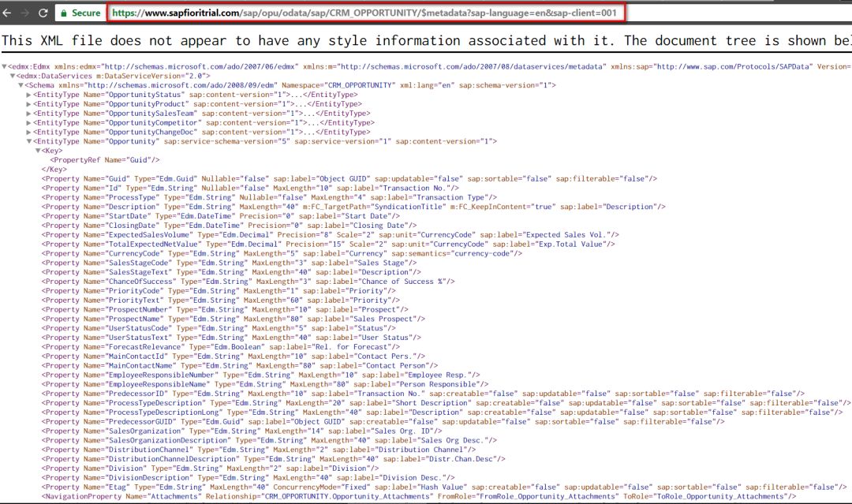
Task: Click the PropertyRef Name="Guid" line
Action: [105, 160]
